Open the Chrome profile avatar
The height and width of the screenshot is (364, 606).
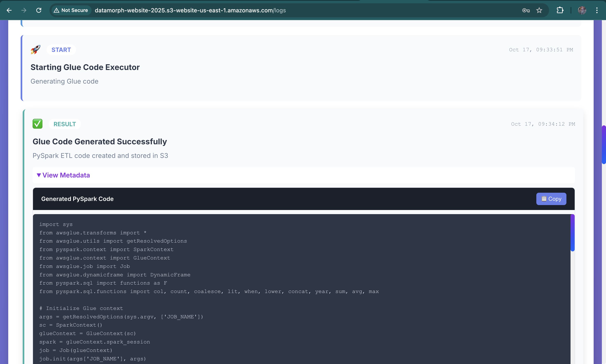582,10
